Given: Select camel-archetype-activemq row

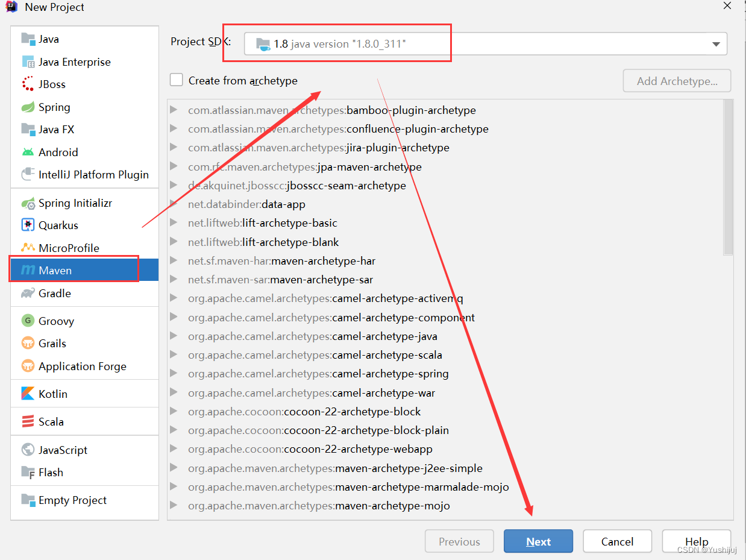Looking at the screenshot, I should pos(445,298).
